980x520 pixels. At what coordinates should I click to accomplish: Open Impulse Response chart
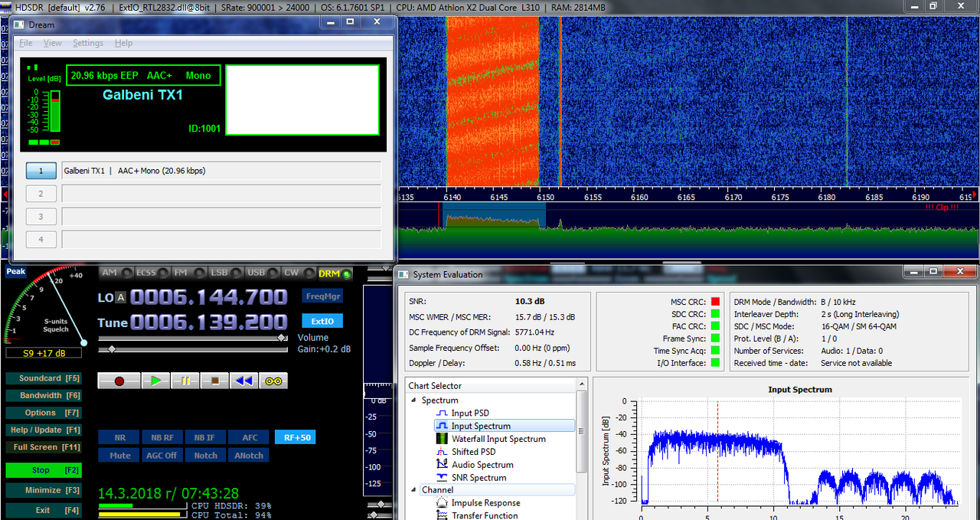click(485, 503)
